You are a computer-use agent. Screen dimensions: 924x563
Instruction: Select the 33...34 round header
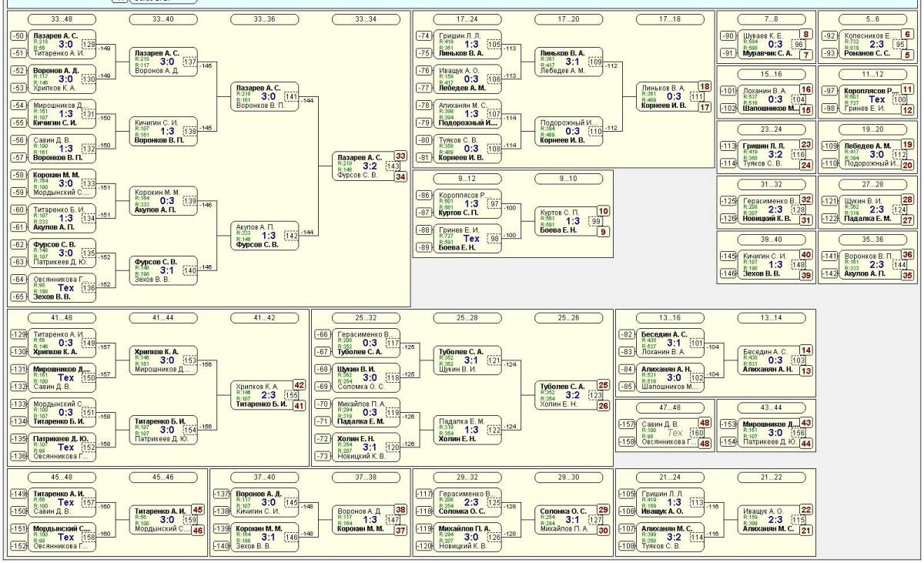367,18
